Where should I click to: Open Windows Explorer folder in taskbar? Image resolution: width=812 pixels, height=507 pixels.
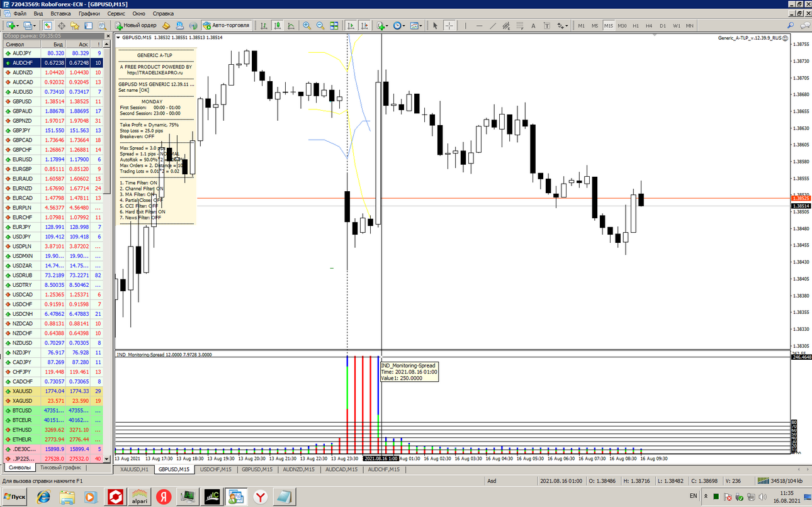(67, 496)
